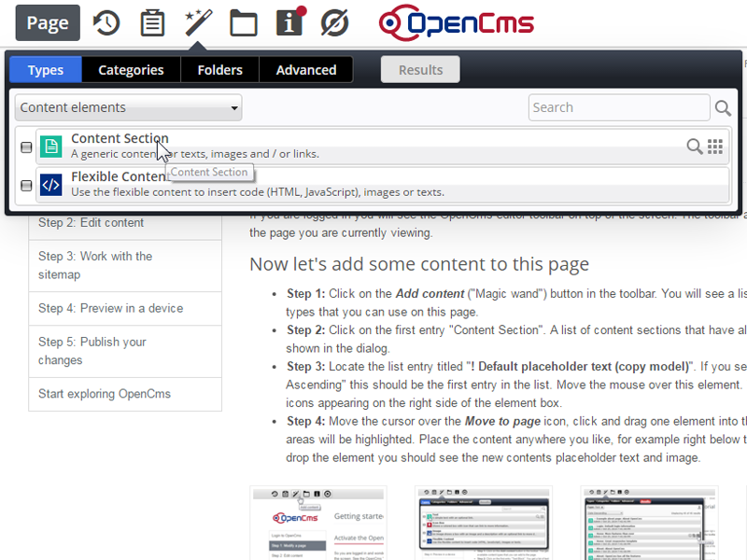The width and height of the screenshot is (747, 560).
Task: Open the gallery folder icon
Action: point(244,22)
